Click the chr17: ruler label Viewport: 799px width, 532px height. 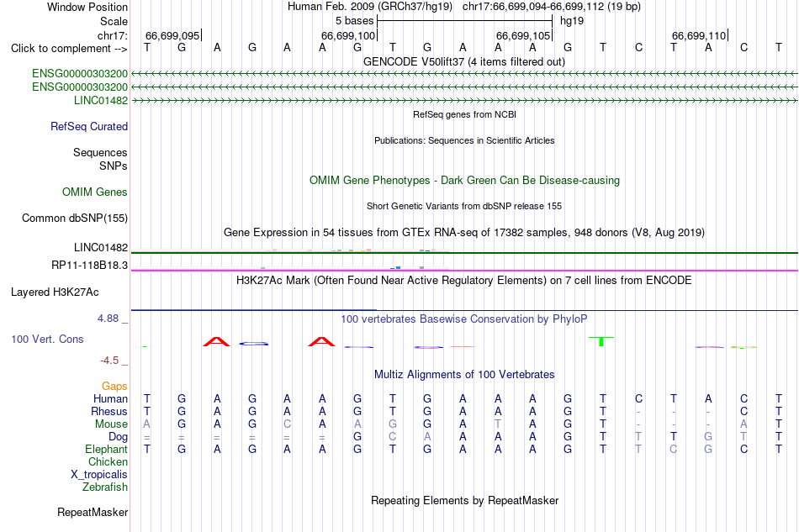[x=112, y=35]
